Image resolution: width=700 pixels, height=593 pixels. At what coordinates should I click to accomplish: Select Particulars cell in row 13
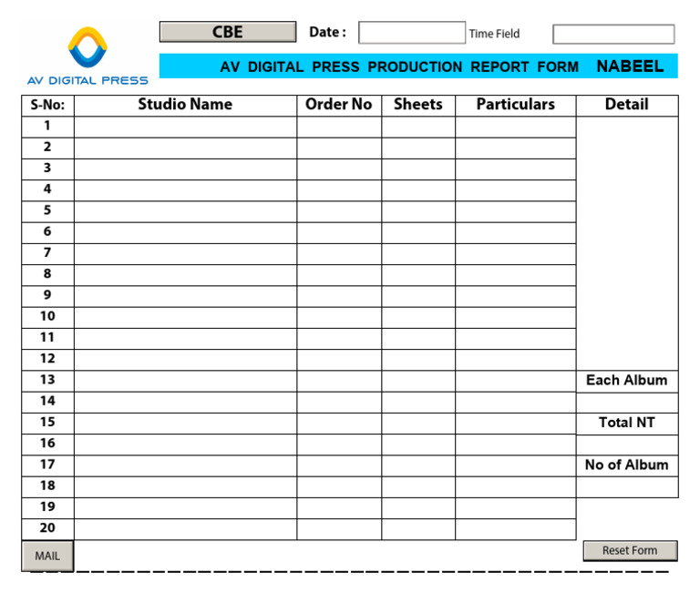516,382
